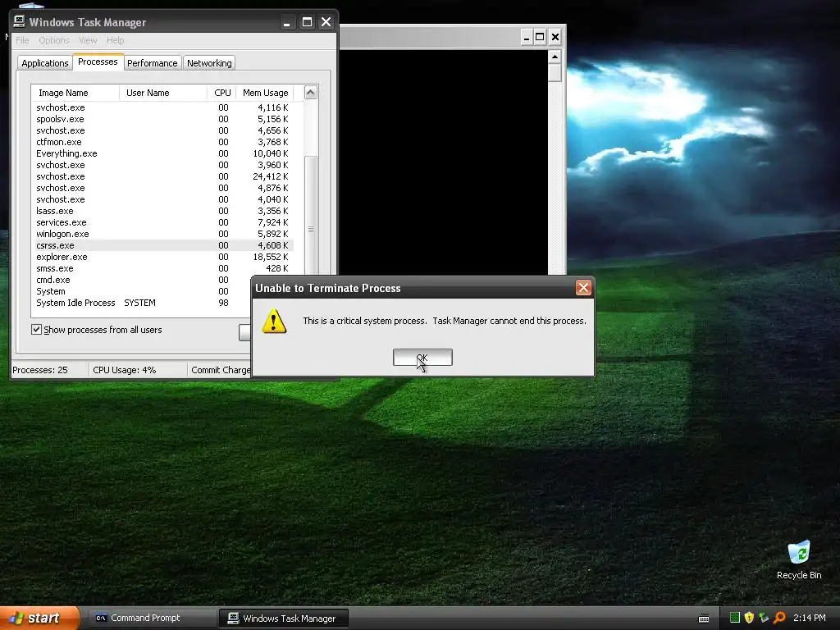The width and height of the screenshot is (840, 630).
Task: Switch to the Applications tab
Action: [x=45, y=63]
